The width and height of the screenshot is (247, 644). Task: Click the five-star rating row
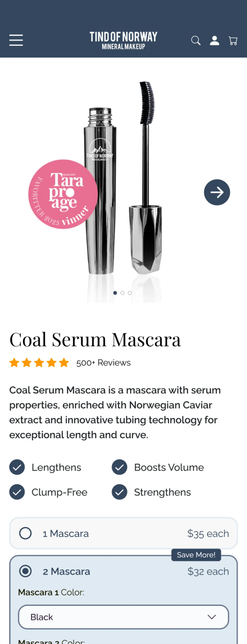pos(39,362)
